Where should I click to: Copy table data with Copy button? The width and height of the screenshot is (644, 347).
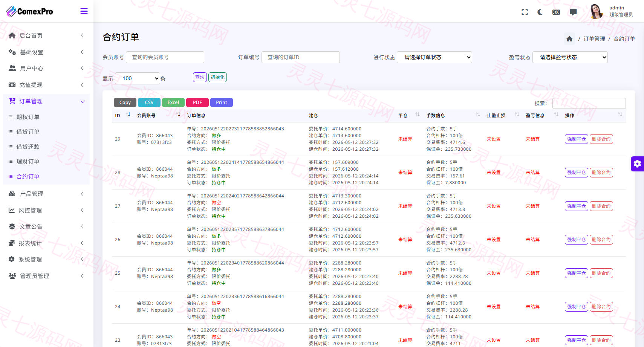(x=125, y=102)
